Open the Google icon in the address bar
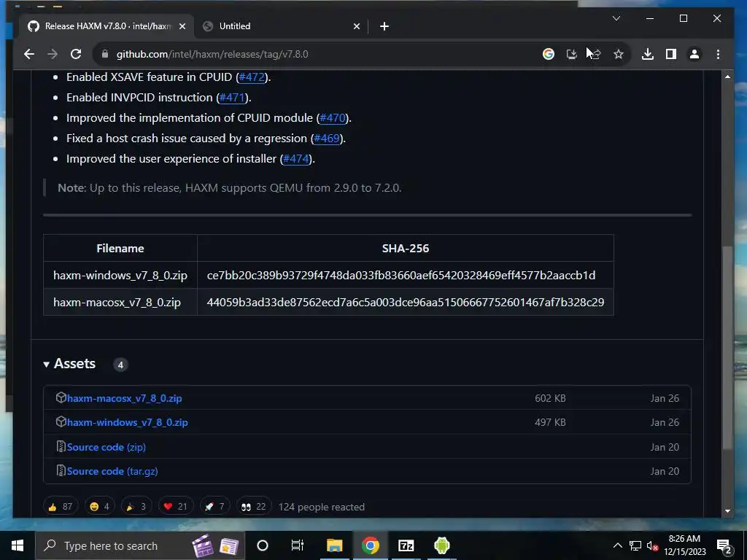747x560 pixels. 549,54
